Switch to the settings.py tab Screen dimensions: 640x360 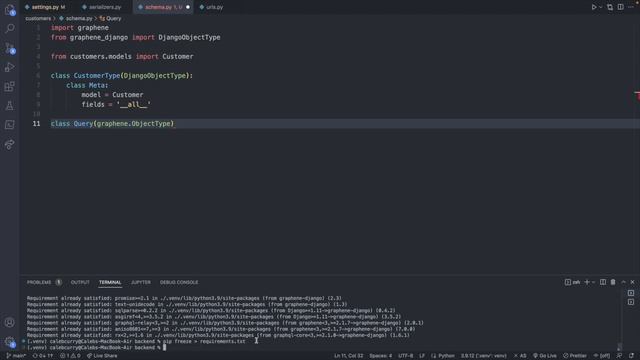click(x=45, y=7)
